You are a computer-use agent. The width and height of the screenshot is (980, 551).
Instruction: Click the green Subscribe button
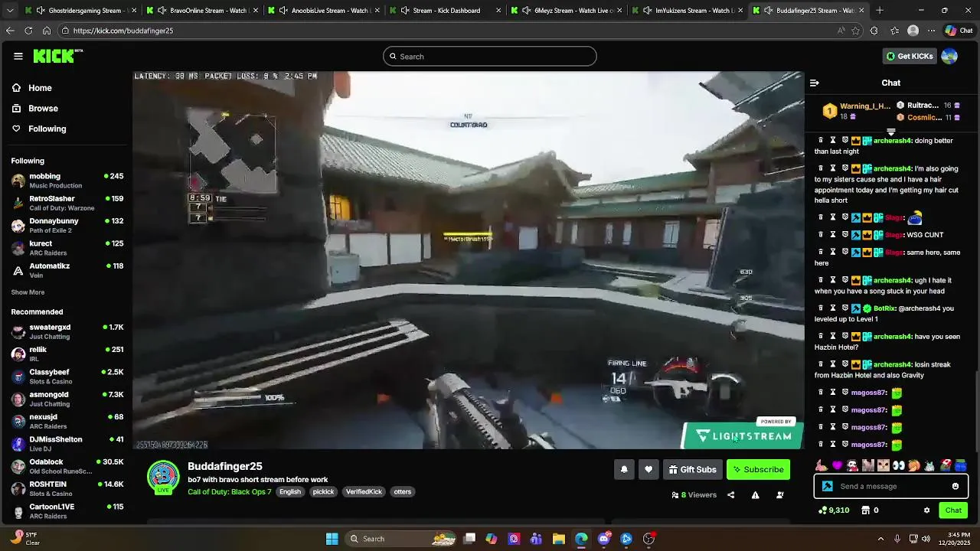(758, 469)
